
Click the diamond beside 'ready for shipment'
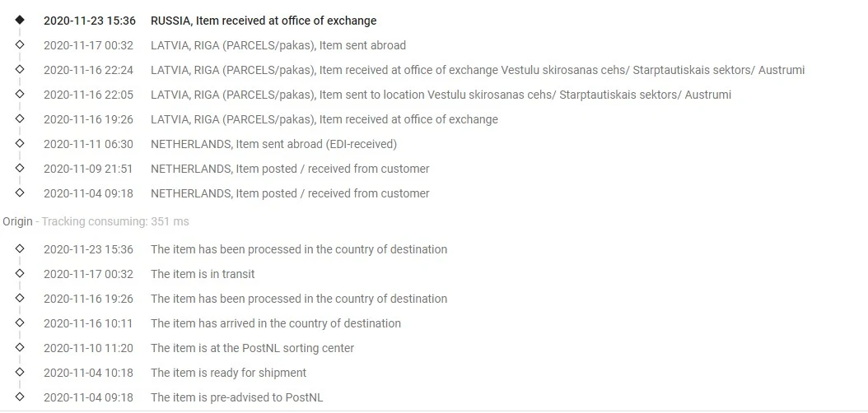pos(20,372)
